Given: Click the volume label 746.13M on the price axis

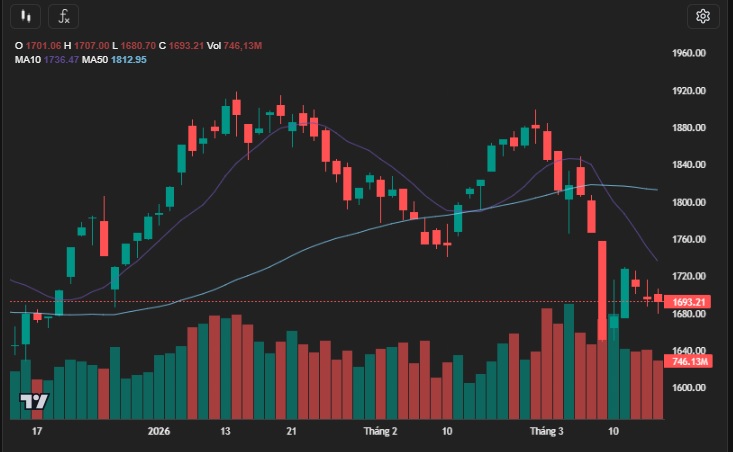Looking at the screenshot, I should [x=691, y=361].
